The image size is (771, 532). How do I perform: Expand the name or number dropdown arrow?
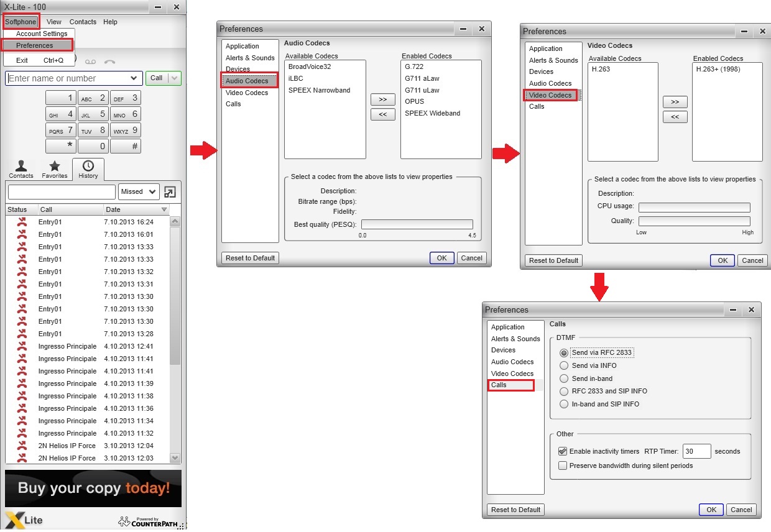134,78
